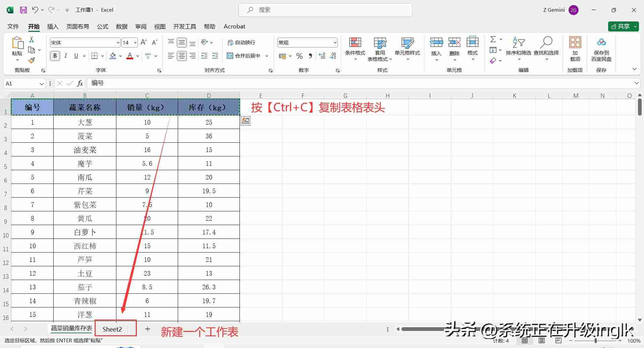Image resolution: width=644 pixels, height=348 pixels.
Task: Switch to Page Break Preview in status bar
Action: tap(558, 341)
